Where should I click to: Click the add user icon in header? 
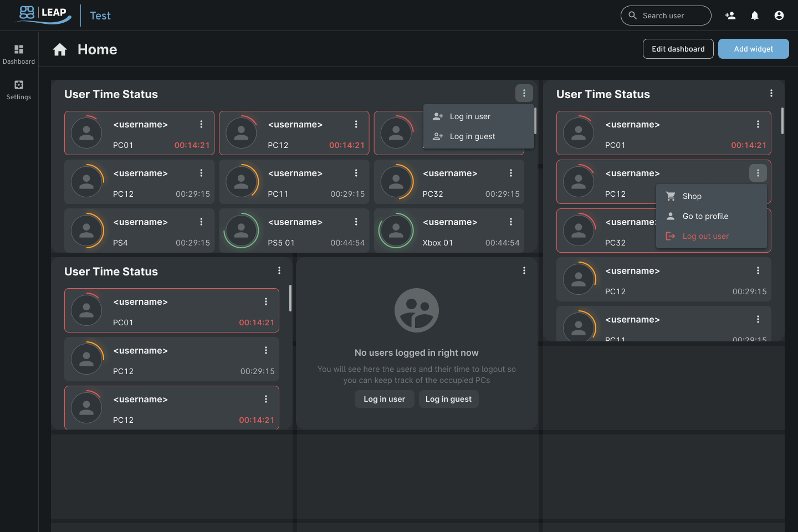tap(730, 16)
